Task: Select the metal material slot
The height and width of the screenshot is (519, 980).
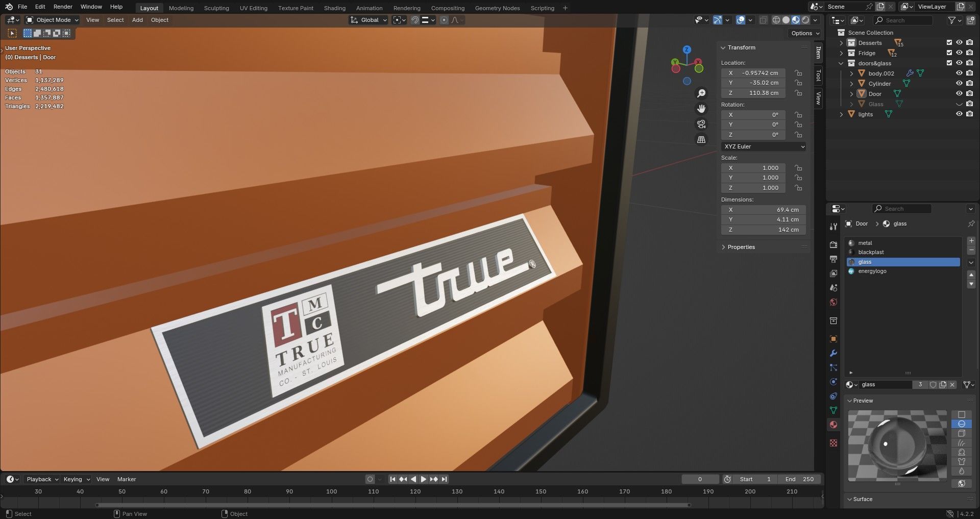Action: click(x=902, y=243)
